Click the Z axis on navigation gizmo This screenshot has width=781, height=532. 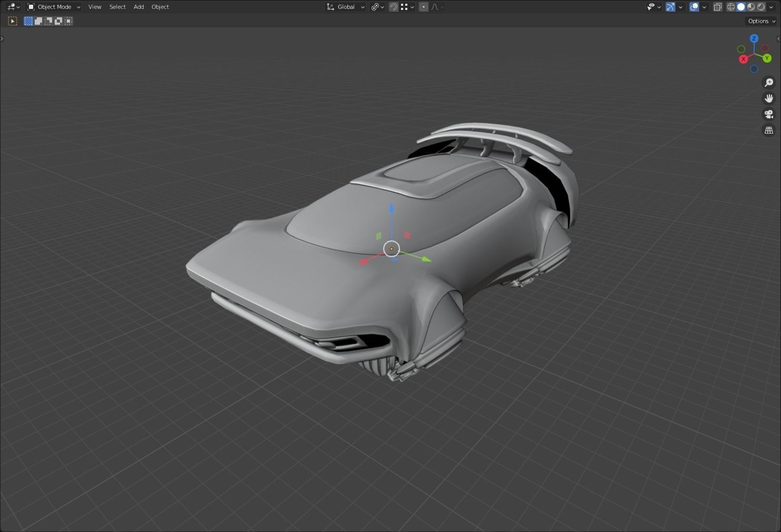tap(754, 38)
